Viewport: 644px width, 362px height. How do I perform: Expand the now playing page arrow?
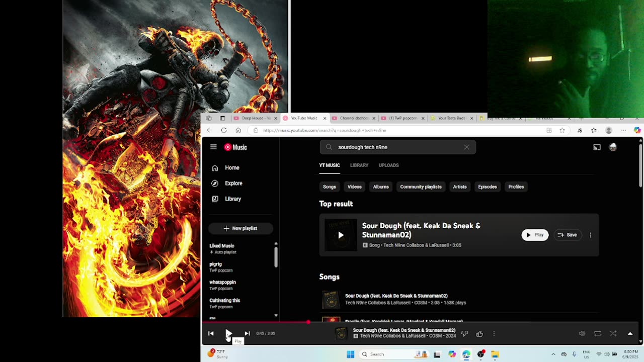(x=630, y=333)
